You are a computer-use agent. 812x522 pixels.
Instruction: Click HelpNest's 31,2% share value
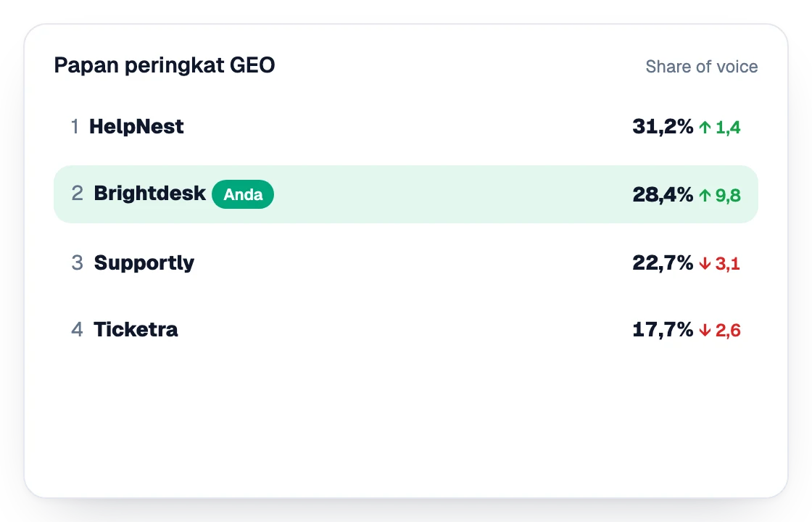(x=663, y=126)
